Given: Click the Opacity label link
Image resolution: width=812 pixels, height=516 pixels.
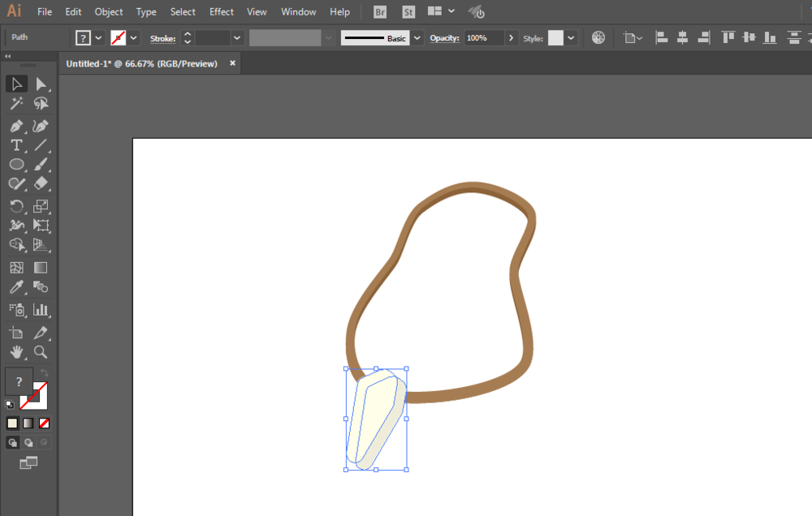Looking at the screenshot, I should [444, 38].
